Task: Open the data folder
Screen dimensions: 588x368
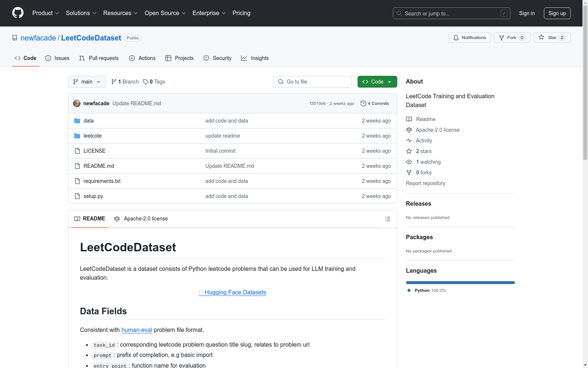Action: point(89,121)
